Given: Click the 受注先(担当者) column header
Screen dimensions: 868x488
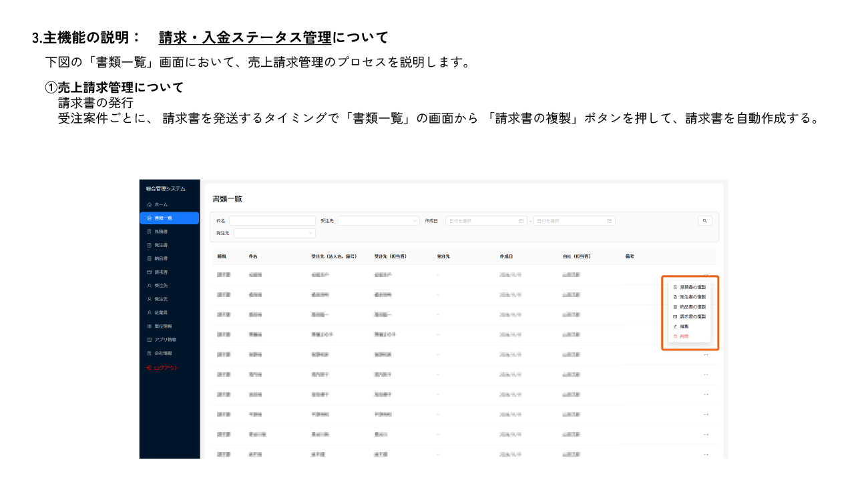Looking at the screenshot, I should pos(391,256).
